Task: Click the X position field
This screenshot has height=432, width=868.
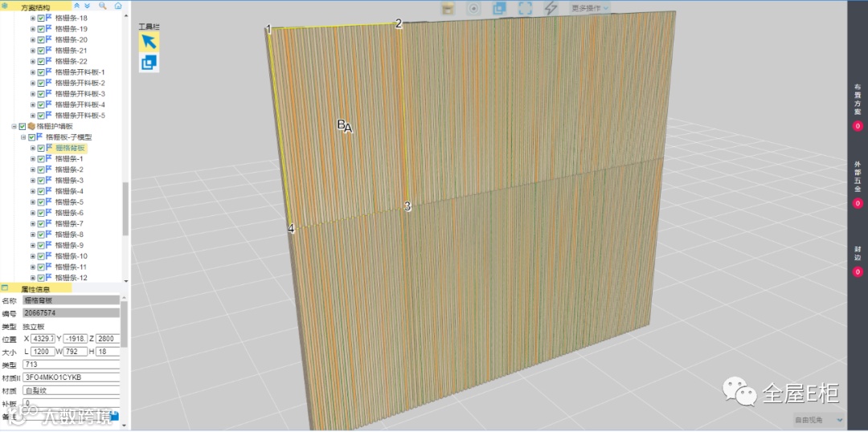Action: click(x=43, y=339)
